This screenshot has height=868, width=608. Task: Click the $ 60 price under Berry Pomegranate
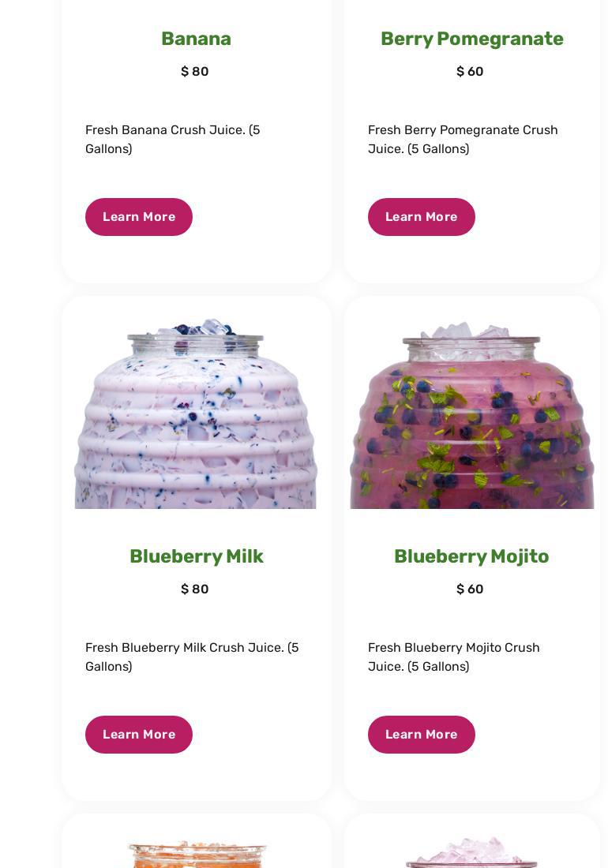[x=470, y=71]
